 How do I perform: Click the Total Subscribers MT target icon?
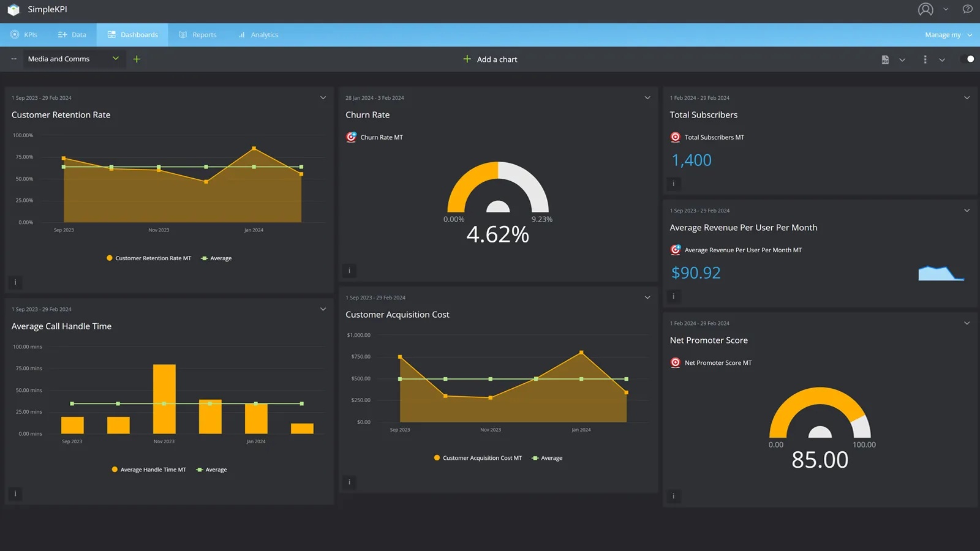tap(675, 137)
